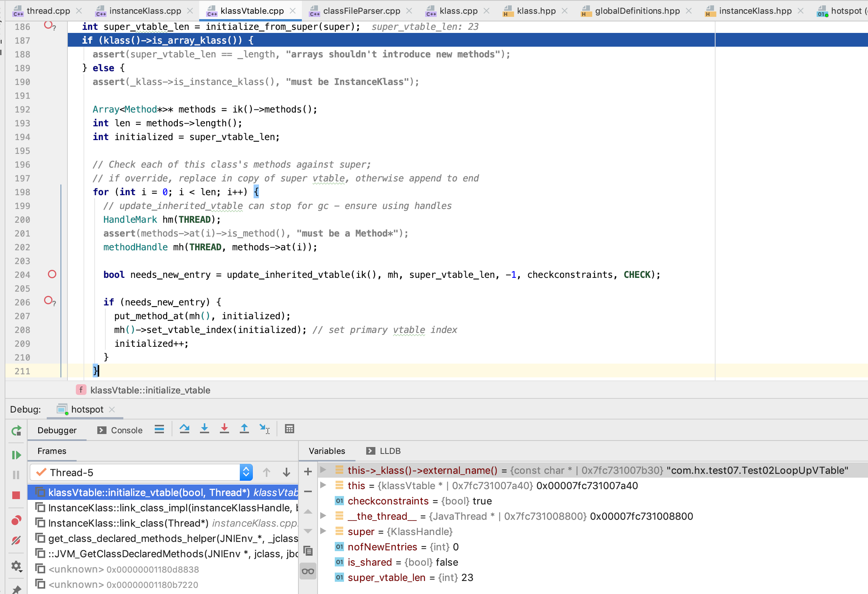Click the Step Into debugger icon

(205, 429)
